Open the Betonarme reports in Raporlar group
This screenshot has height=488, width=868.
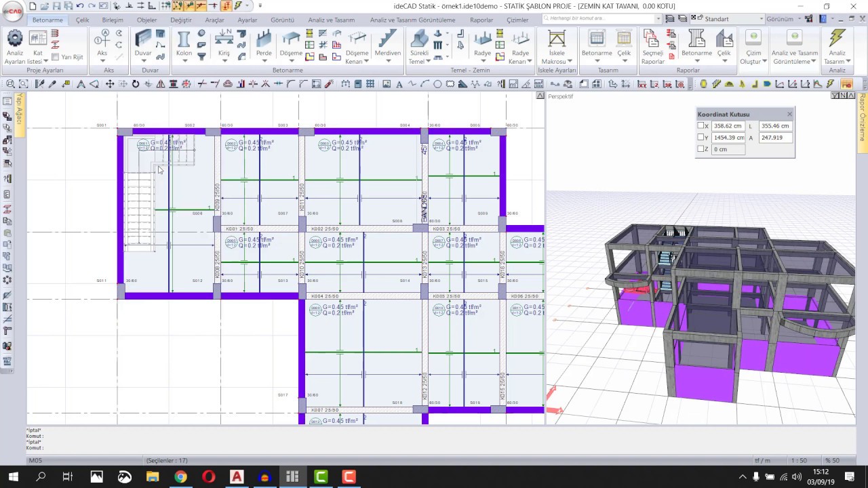pyautogui.click(x=696, y=44)
